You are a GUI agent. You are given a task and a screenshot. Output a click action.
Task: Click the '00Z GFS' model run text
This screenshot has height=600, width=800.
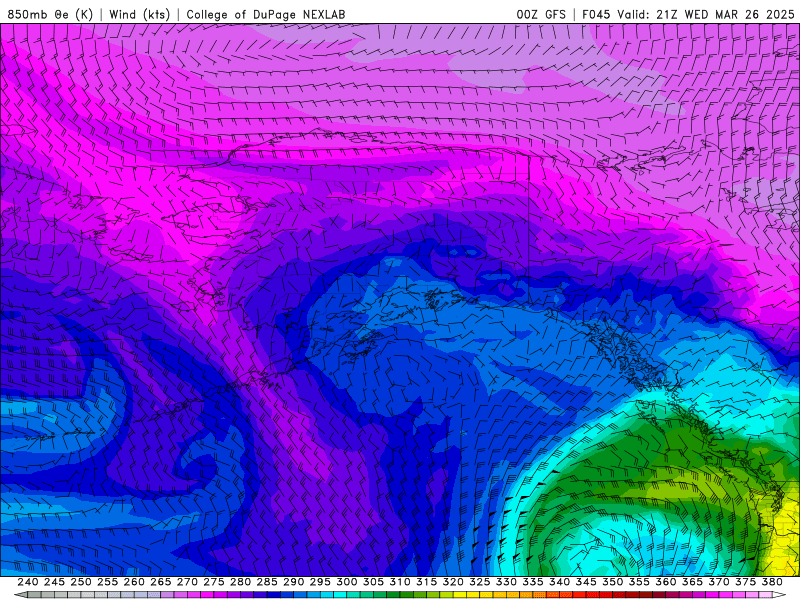[x=541, y=14]
